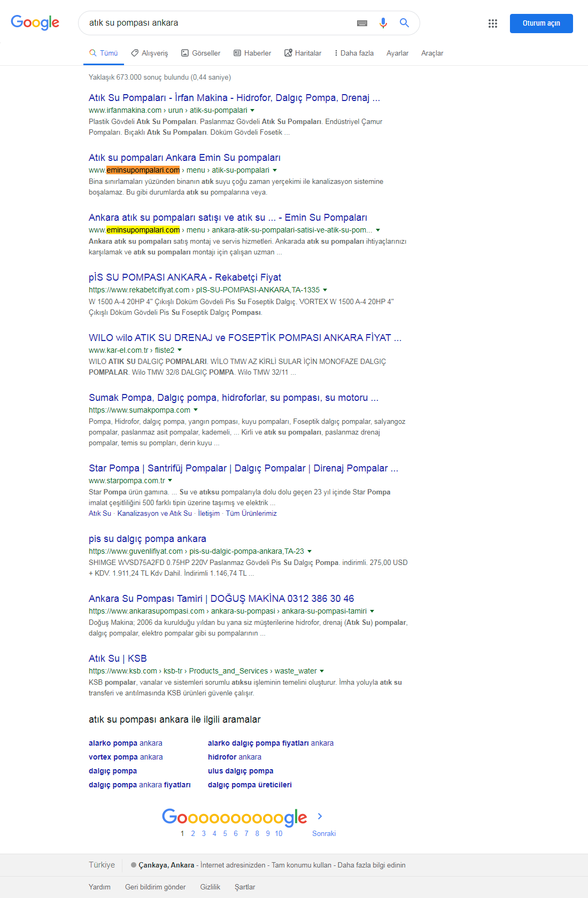Click the blue search magnifier icon

click(404, 23)
